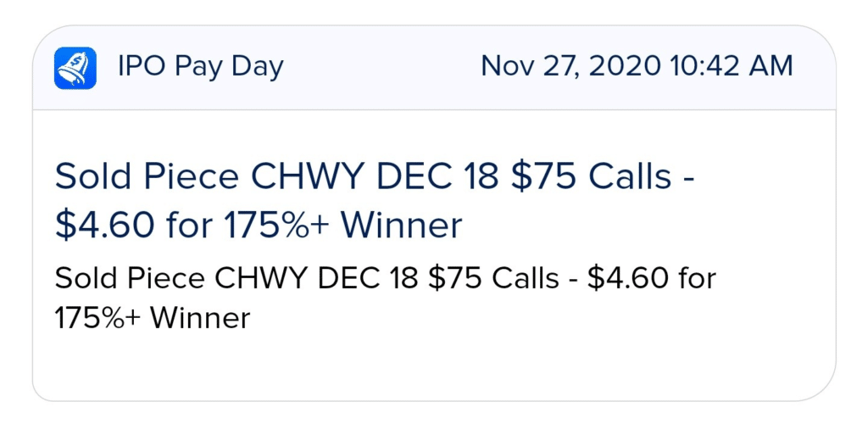Click "Sold Piece" at start of black body text
The width and height of the screenshot is (868, 424).
[130, 278]
